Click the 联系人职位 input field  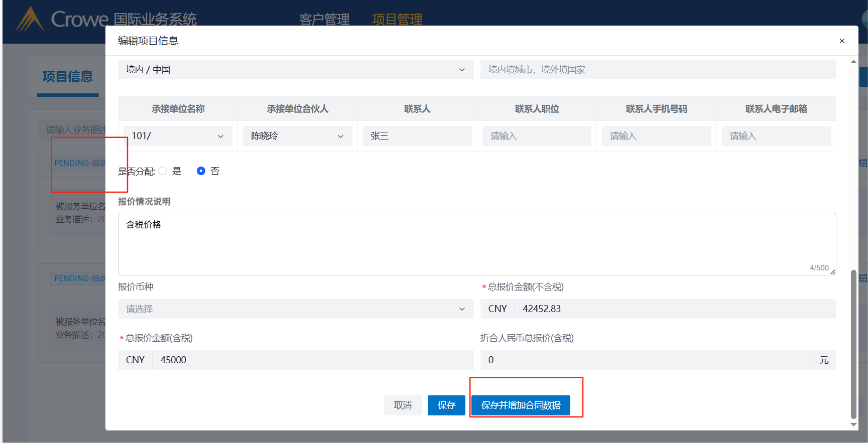pyautogui.click(x=537, y=136)
